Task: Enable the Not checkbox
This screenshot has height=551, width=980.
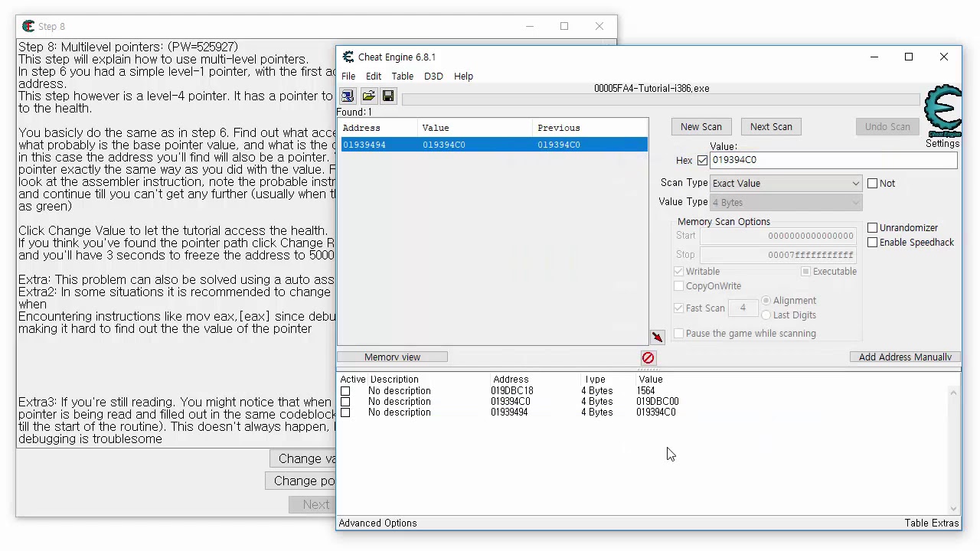Action: click(x=872, y=183)
